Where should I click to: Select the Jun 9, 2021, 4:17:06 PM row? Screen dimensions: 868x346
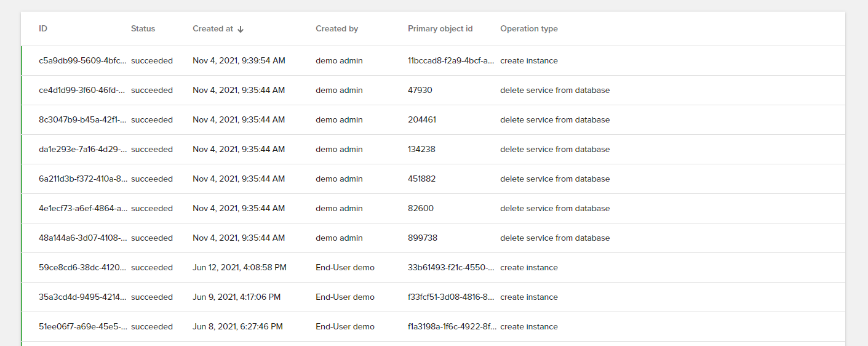[236, 297]
